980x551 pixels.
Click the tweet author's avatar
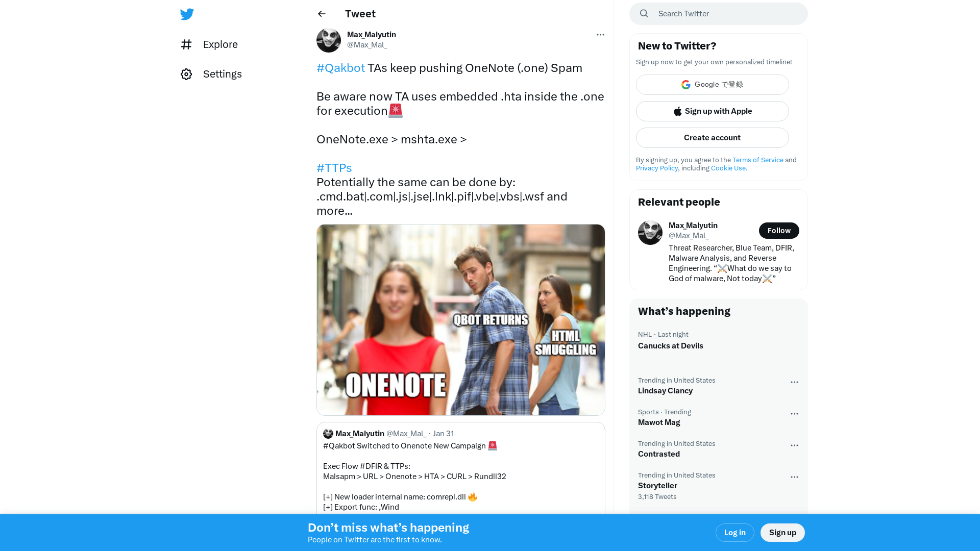click(x=329, y=40)
